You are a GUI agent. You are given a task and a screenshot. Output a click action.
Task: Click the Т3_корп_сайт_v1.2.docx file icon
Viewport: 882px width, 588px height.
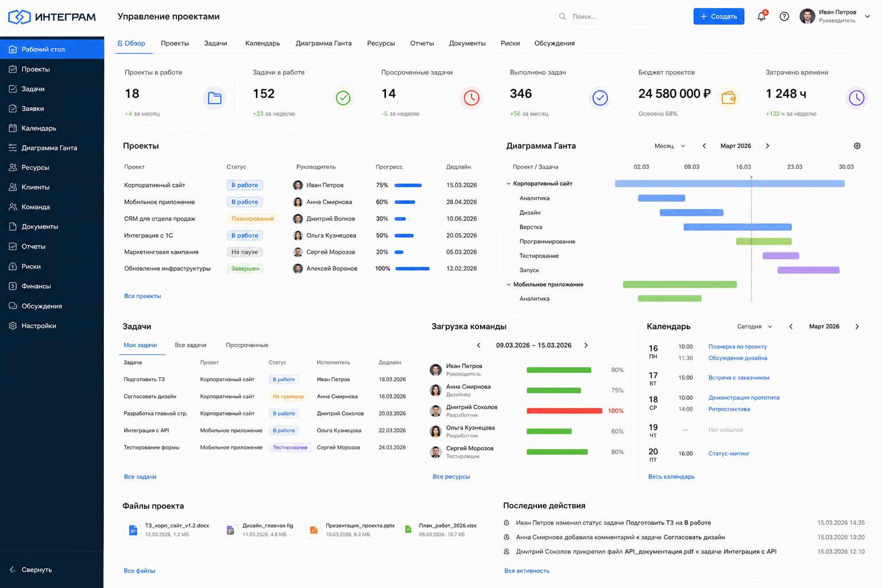tap(133, 530)
